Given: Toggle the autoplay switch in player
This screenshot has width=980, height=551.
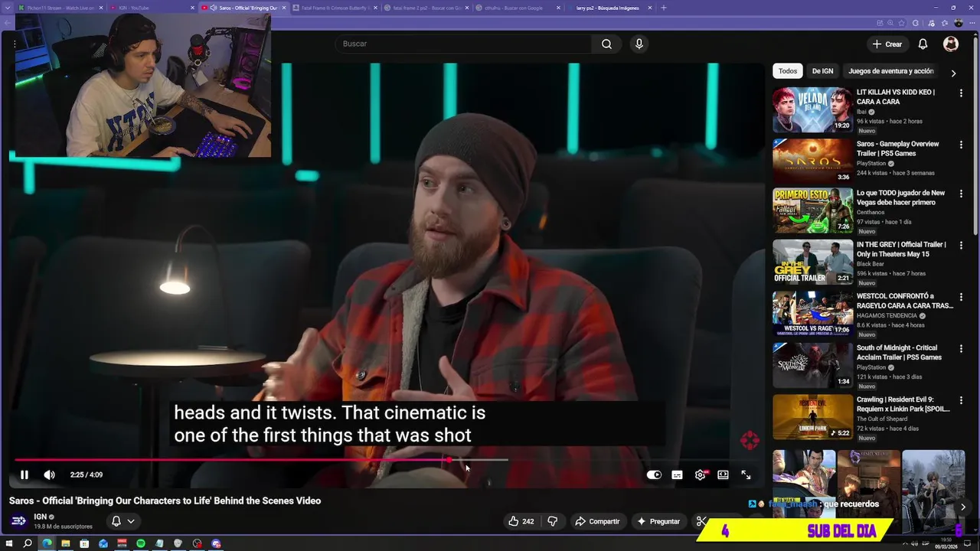Looking at the screenshot, I should [x=654, y=474].
